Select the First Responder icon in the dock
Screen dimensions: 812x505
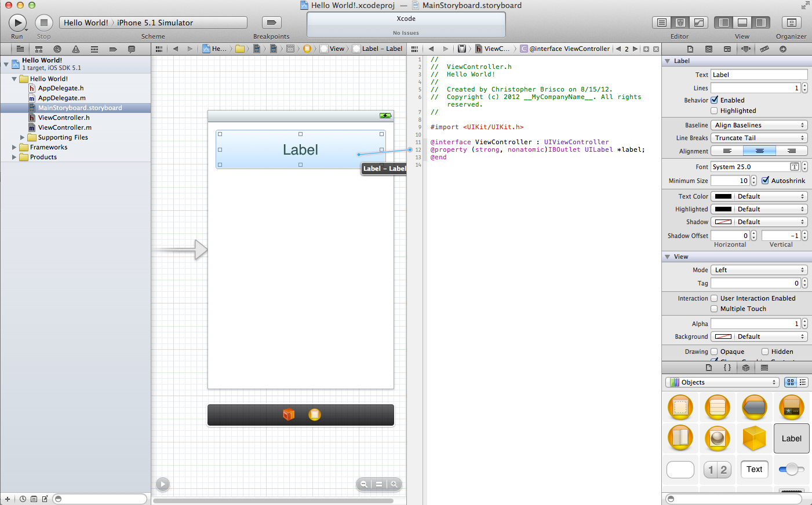click(x=289, y=414)
